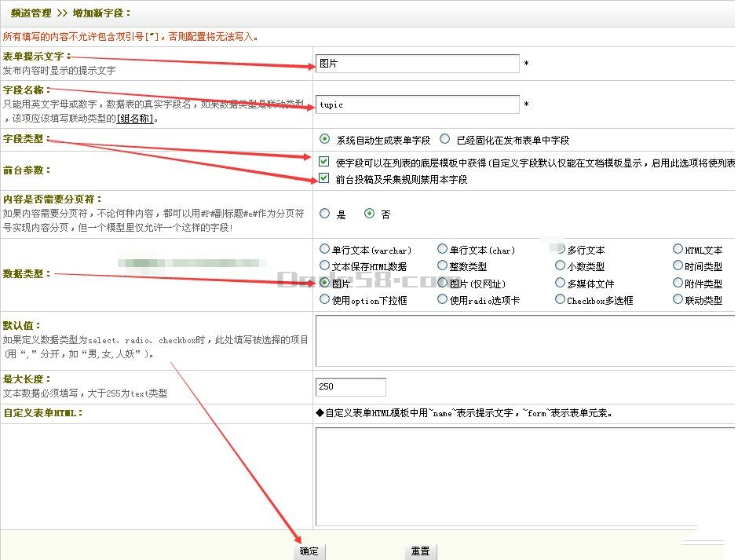The image size is (738, 560).
Task: Focus the 字段名称 input containing tupic
Action: coord(417,104)
